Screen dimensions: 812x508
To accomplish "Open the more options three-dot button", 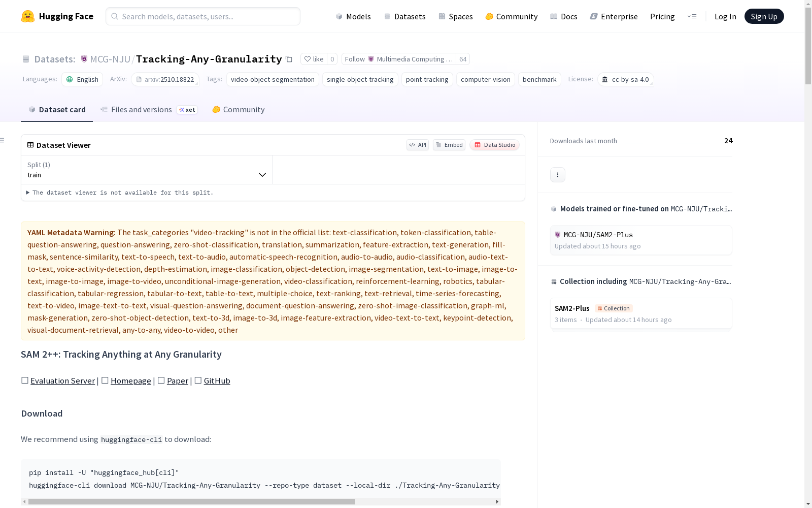I will pyautogui.click(x=558, y=175).
